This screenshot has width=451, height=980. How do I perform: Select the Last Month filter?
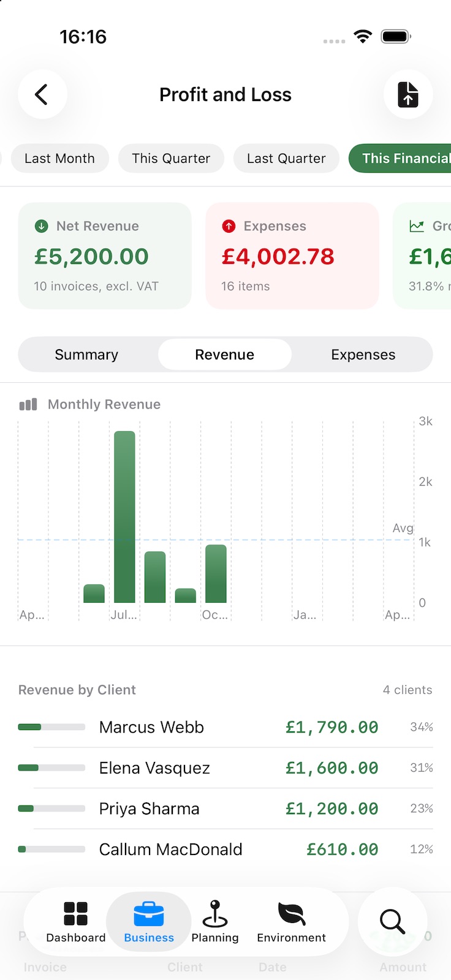point(59,158)
